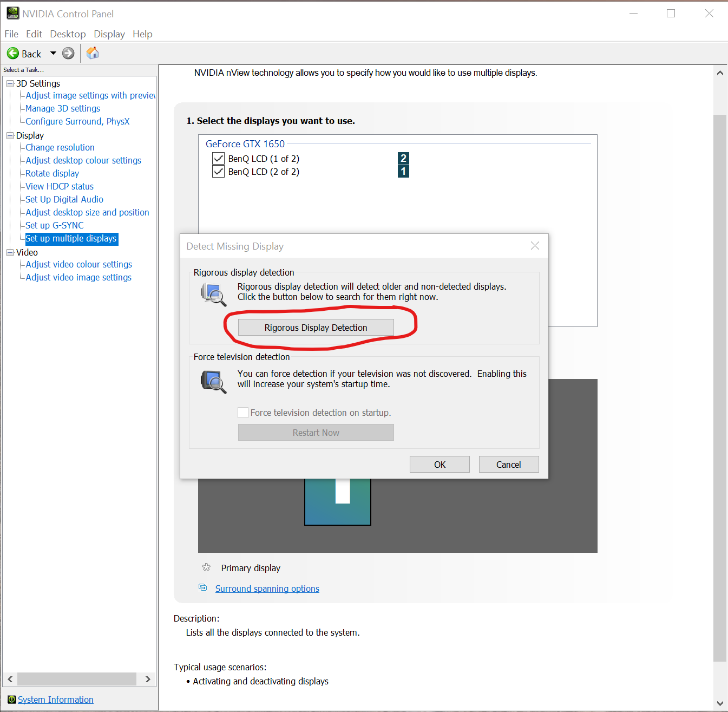Click the GeForce GTX 1650 group label
728x712 pixels.
coord(245,143)
